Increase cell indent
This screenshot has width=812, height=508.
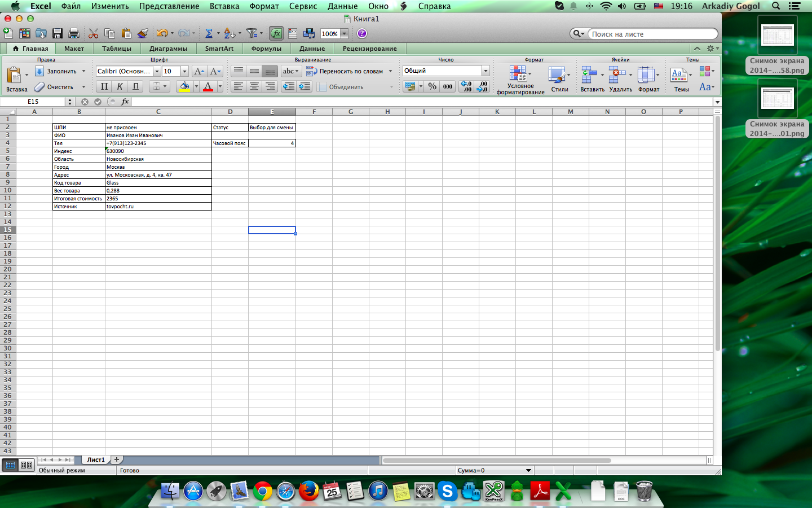click(304, 86)
